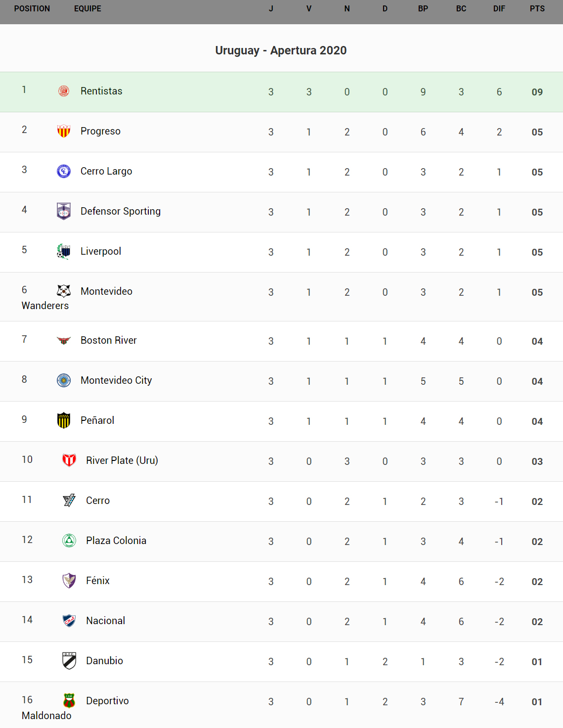Click the Uruguay - Apertura 2020 title
563x728 pixels.
pyautogui.click(x=281, y=50)
